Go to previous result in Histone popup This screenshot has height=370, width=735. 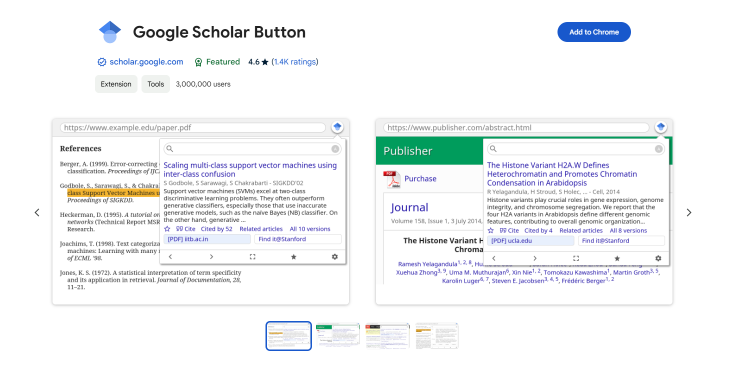tap(494, 258)
